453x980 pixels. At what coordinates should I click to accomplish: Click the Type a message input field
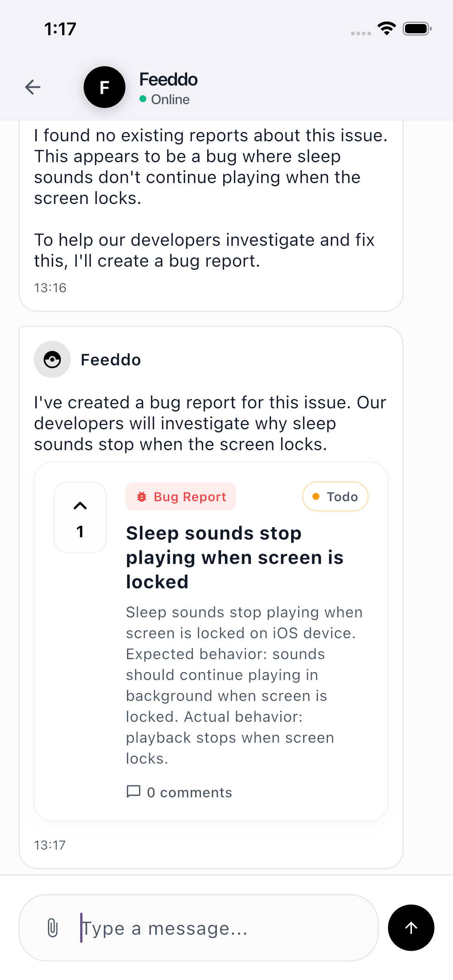point(194,928)
